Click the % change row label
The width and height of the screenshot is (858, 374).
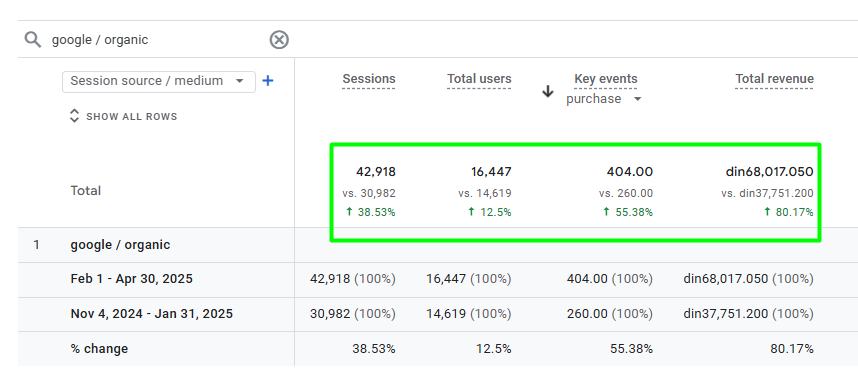[x=99, y=349]
